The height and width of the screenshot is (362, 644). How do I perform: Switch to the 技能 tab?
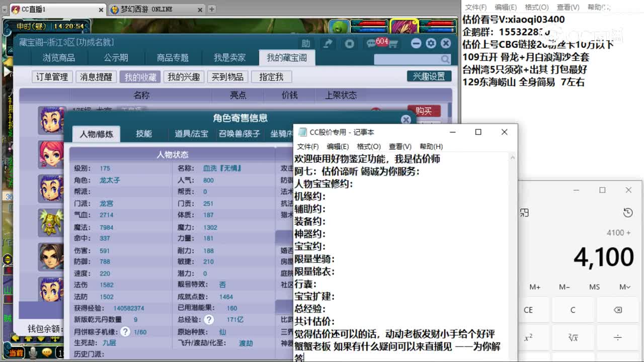144,134
